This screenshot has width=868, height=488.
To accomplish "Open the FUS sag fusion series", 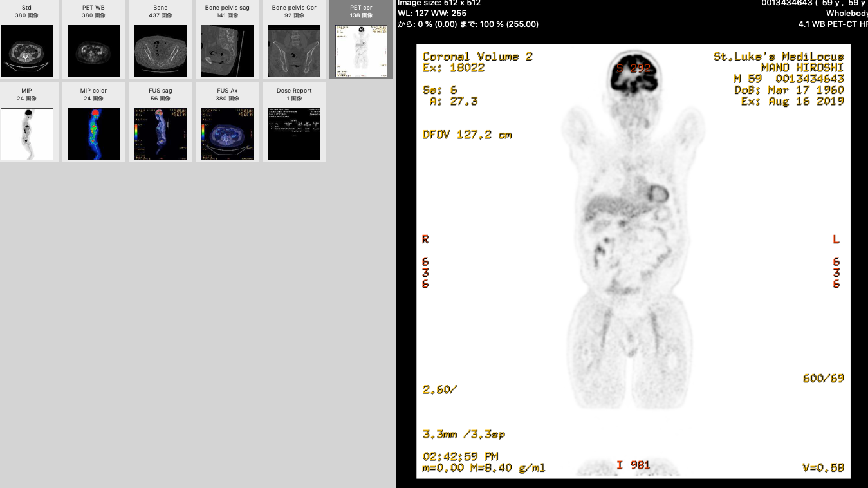I will coord(160,134).
